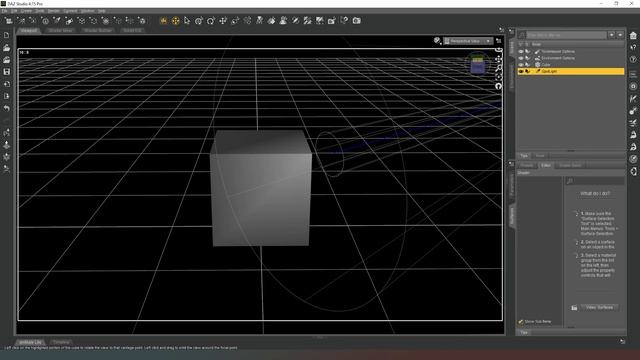Expand step 3 Select a material group instructions
This screenshot has height=360, width=640.
(576, 256)
